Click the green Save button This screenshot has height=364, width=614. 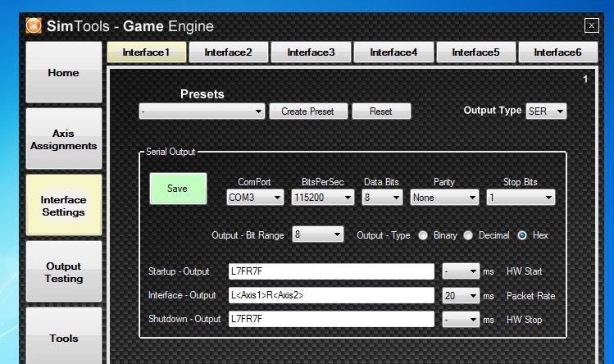click(x=178, y=189)
